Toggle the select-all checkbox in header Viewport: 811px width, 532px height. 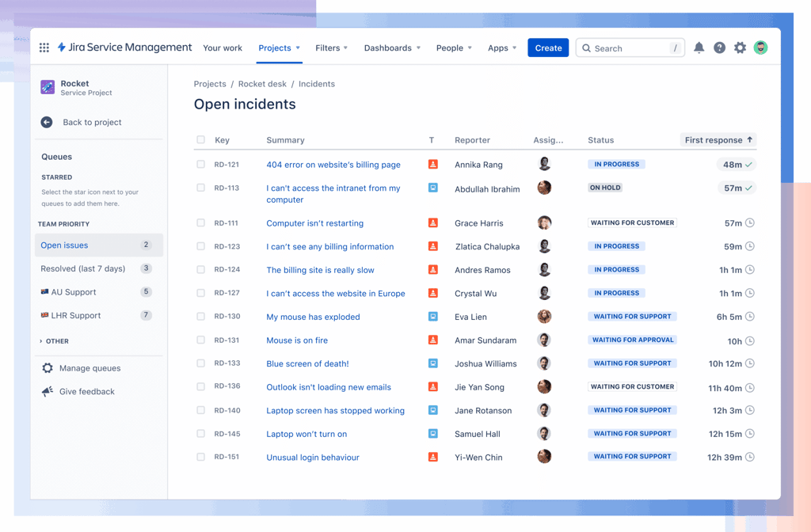[x=200, y=139]
